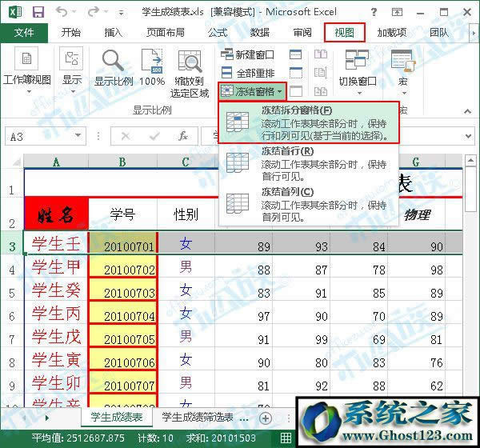
Task: Select row 3 header
Action: (x=12, y=243)
